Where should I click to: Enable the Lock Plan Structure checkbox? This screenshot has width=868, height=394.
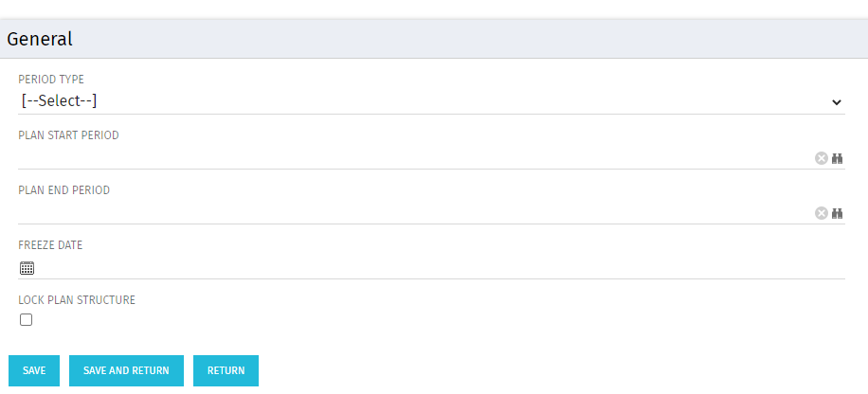(27, 320)
